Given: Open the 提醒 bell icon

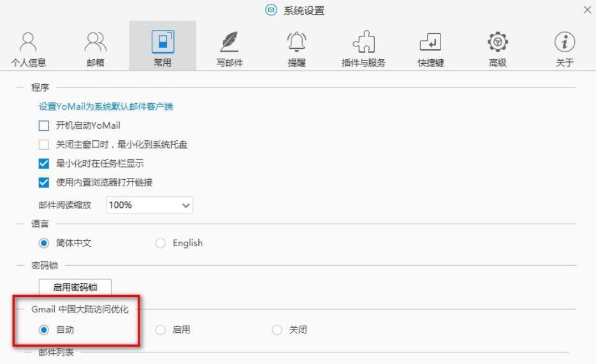Looking at the screenshot, I should point(296,42).
